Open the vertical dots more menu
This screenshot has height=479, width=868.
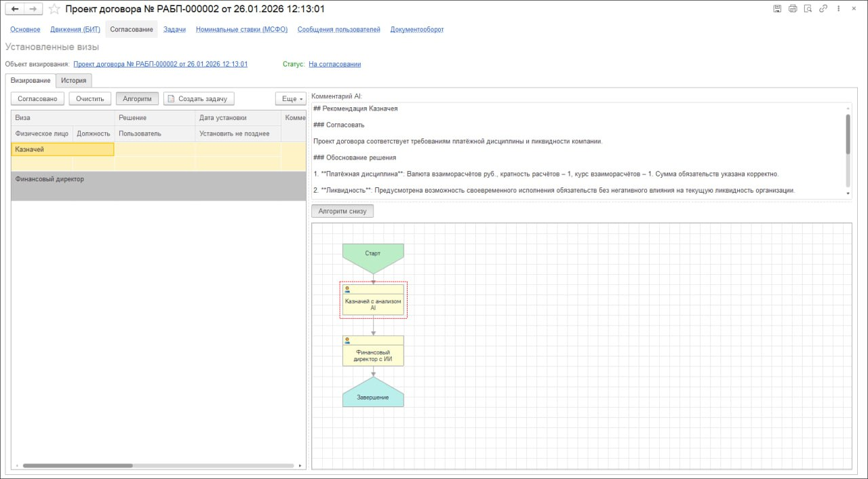click(x=839, y=9)
